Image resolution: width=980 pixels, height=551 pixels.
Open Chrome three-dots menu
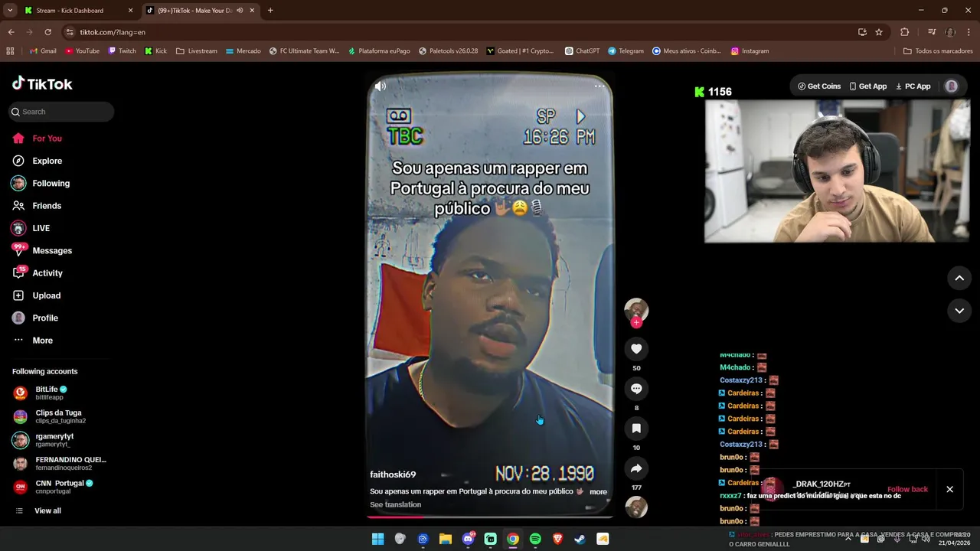pyautogui.click(x=969, y=32)
